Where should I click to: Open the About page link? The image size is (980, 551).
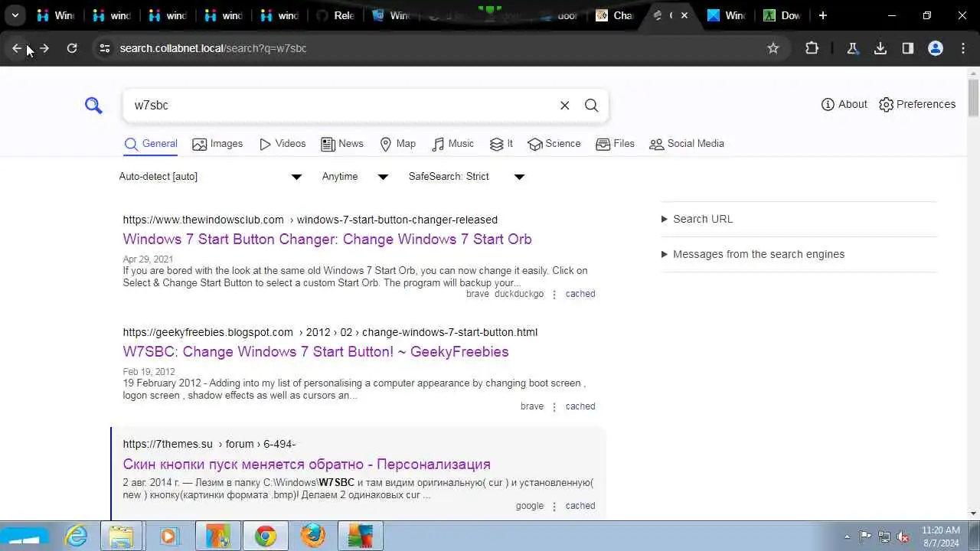tap(844, 104)
